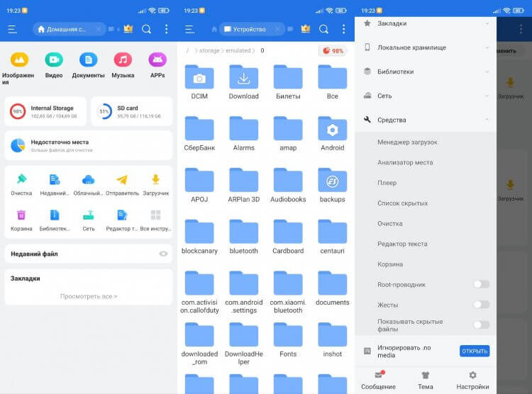Screen dimensions: 532x394
Task: Open the Audiobooks folder
Action: tap(288, 184)
